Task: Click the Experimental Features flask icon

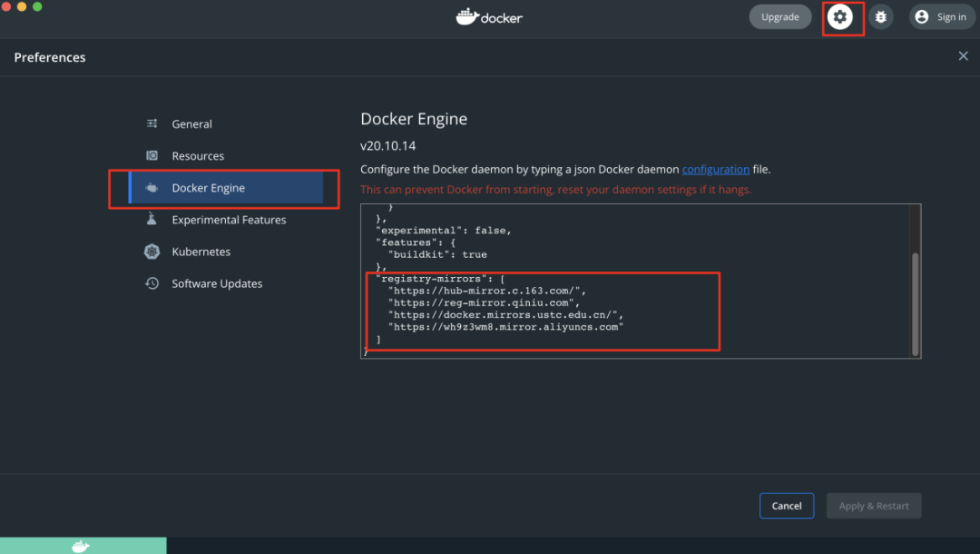Action: tap(152, 220)
